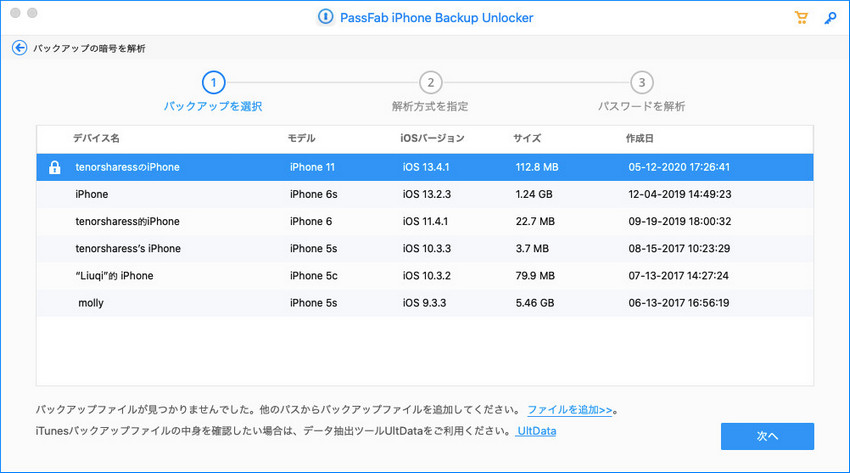The width and height of the screenshot is (850, 473).
Task: Click the back arrow icon
Action: [19, 48]
